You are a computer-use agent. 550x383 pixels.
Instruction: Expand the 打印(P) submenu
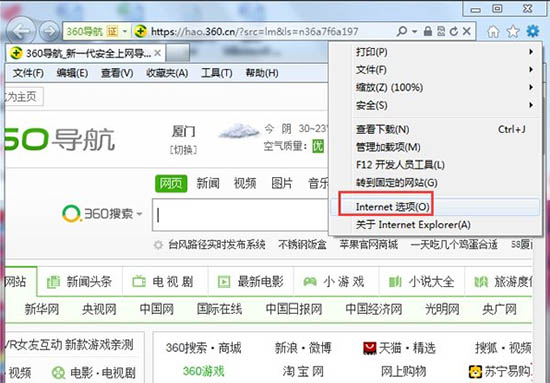pyautogui.click(x=531, y=52)
